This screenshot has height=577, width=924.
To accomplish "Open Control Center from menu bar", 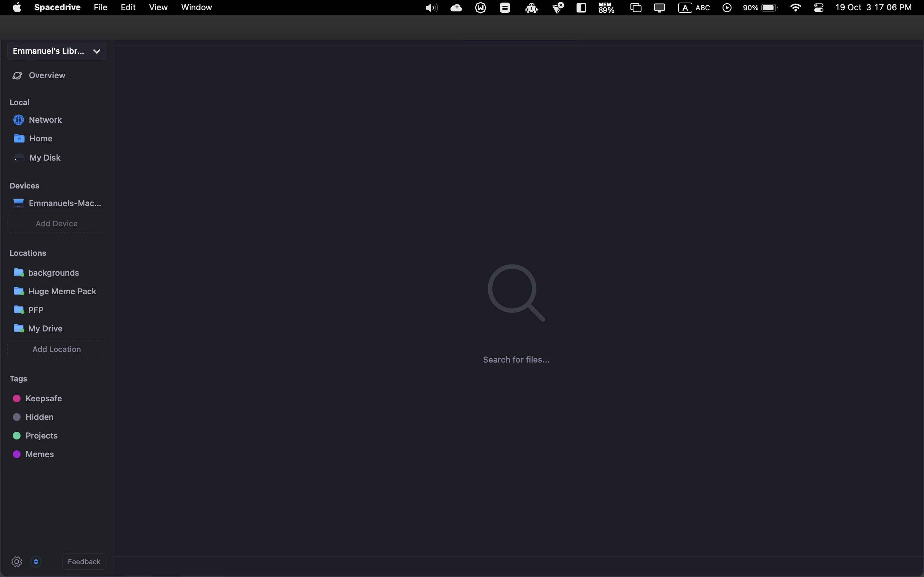I will pyautogui.click(x=819, y=7).
